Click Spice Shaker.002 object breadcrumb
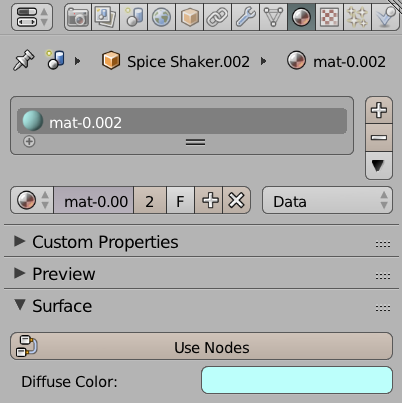 [176, 61]
